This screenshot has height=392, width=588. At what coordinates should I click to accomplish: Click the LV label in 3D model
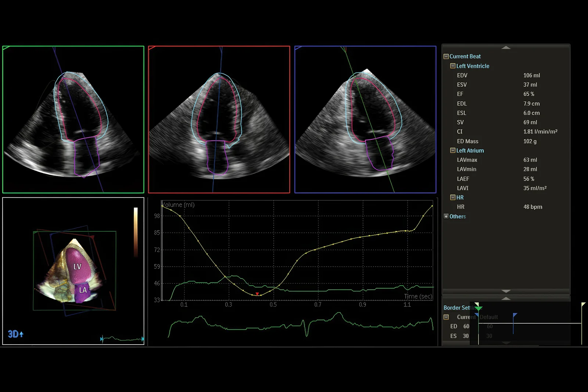pos(77,267)
